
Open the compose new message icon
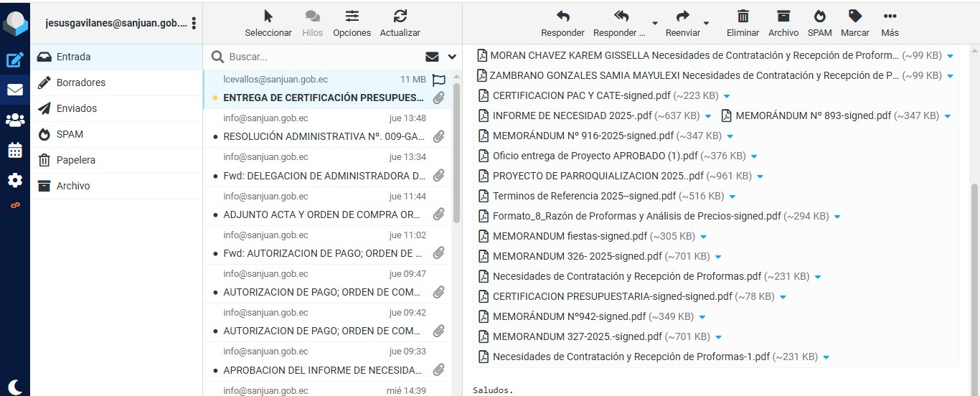(15, 60)
